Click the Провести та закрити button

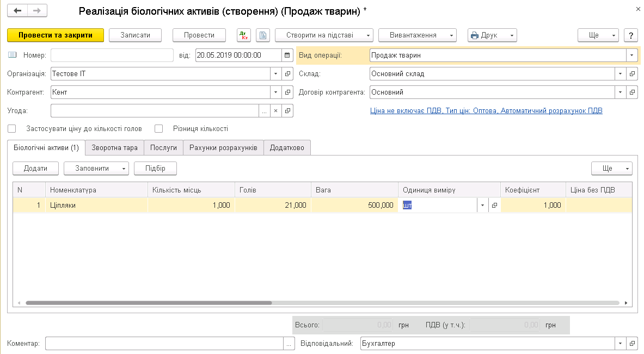click(x=55, y=35)
